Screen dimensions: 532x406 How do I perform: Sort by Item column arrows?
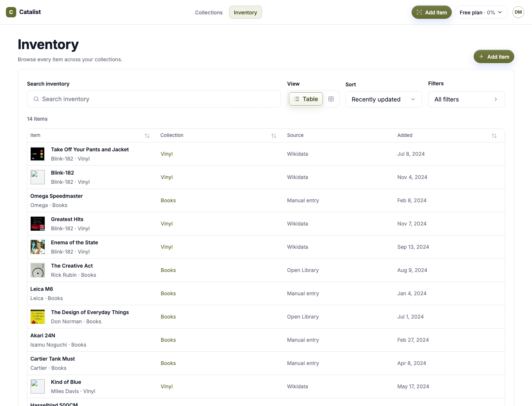click(x=147, y=136)
